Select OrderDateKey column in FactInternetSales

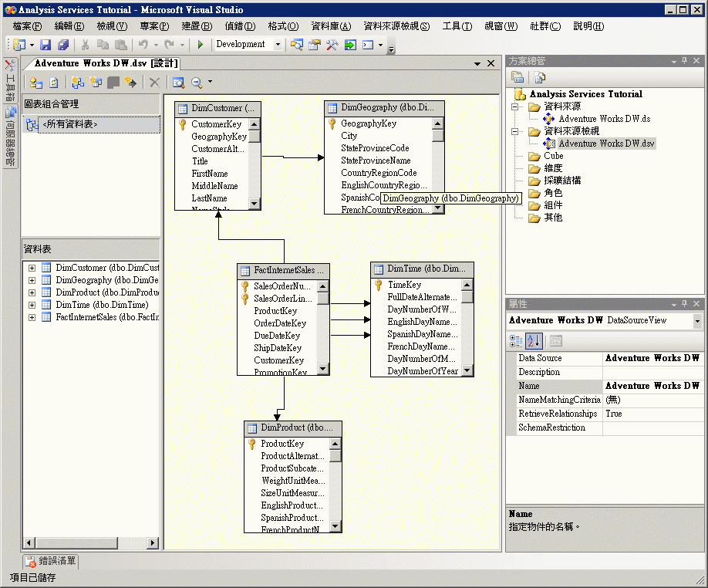280,323
